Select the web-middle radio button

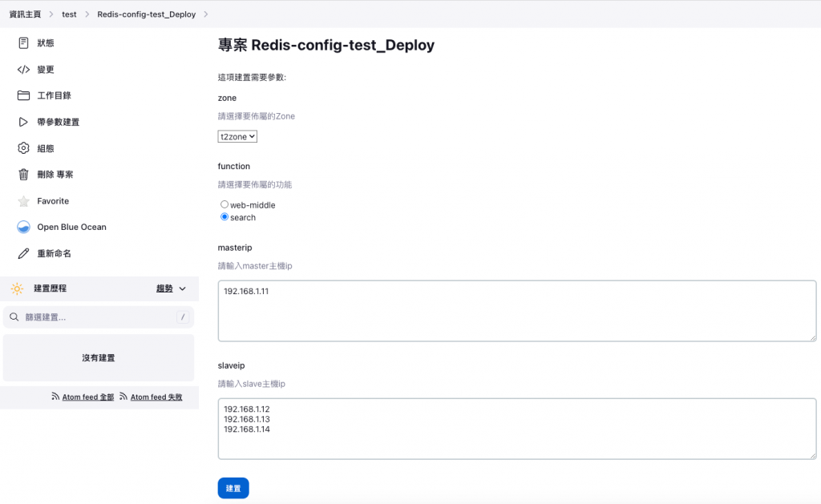[x=224, y=204]
